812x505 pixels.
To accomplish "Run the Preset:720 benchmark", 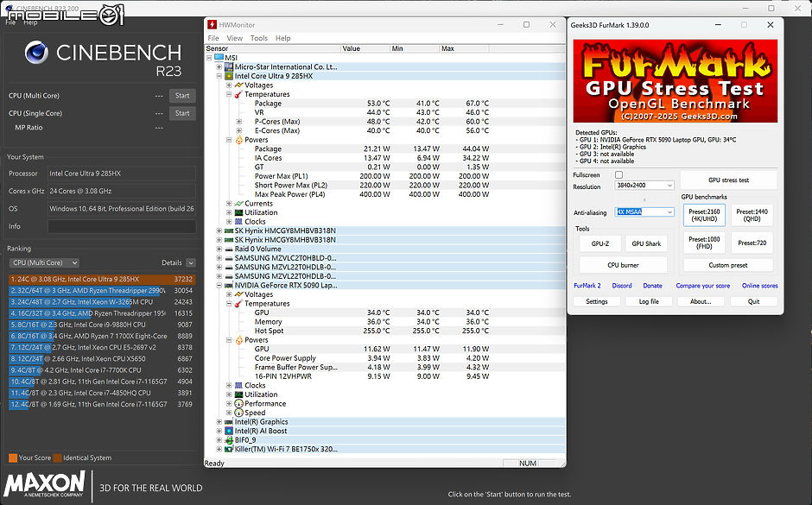I will coord(752,243).
